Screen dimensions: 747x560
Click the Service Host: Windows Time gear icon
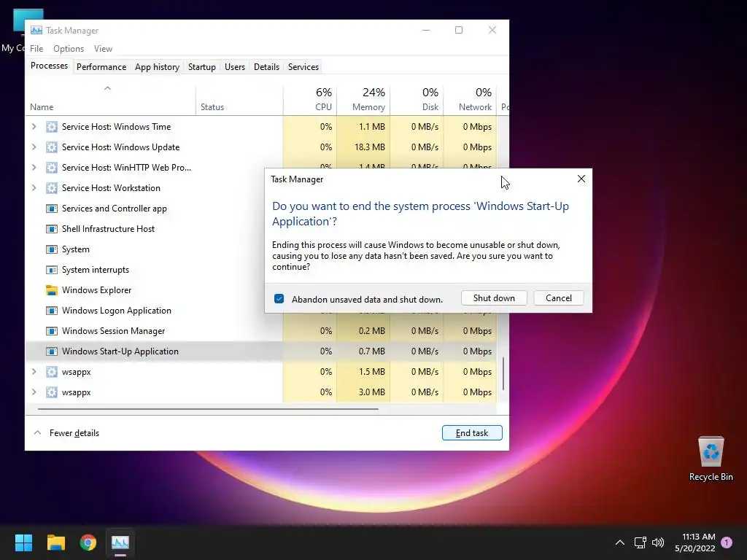tap(52, 127)
